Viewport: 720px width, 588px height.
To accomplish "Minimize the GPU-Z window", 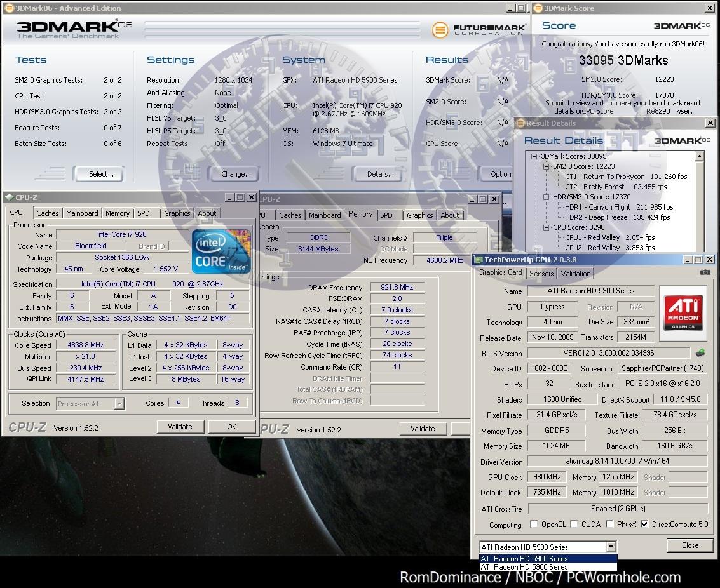I will 688,260.
